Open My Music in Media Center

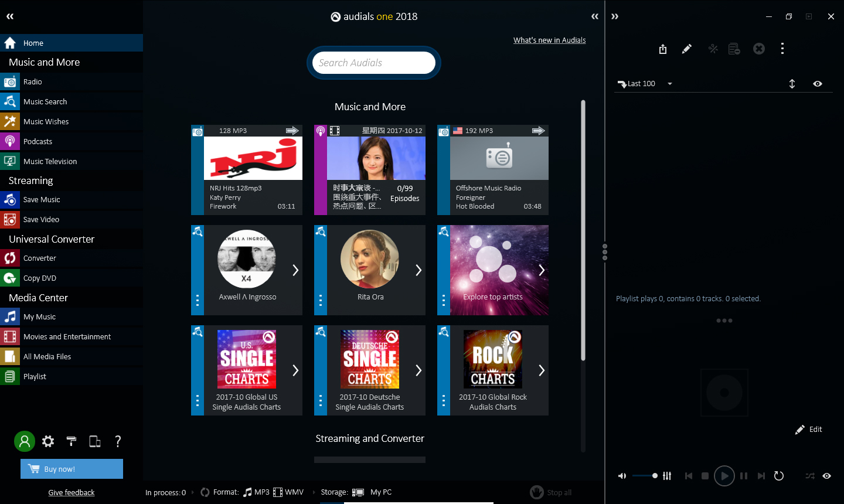click(x=72, y=317)
